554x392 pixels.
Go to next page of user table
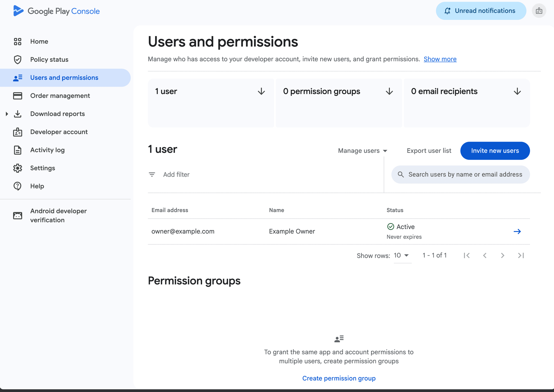click(502, 255)
